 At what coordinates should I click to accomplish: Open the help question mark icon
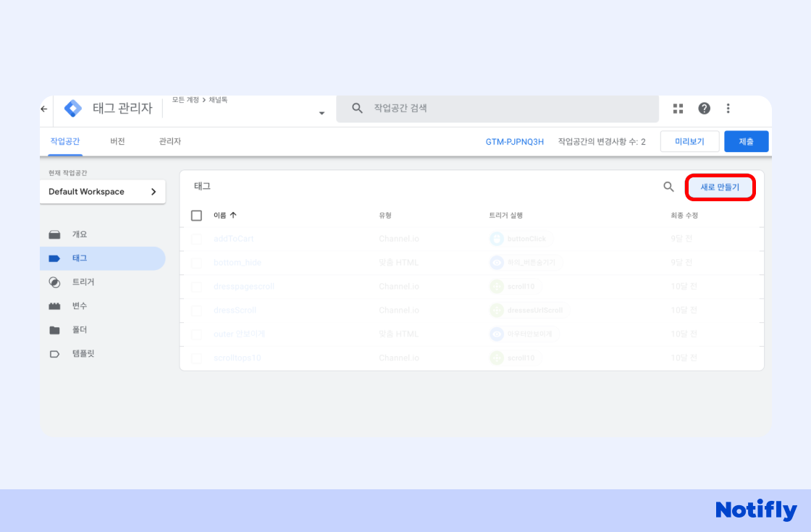click(x=704, y=109)
